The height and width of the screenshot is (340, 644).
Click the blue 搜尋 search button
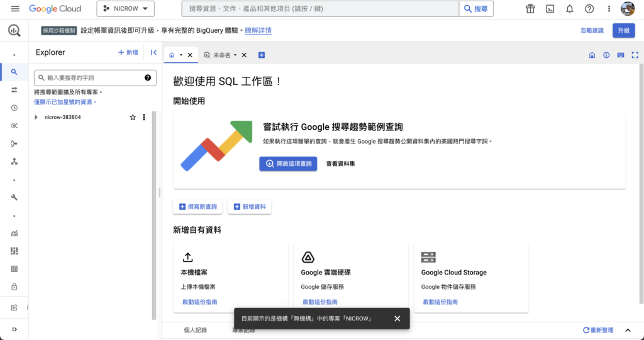pos(476,9)
